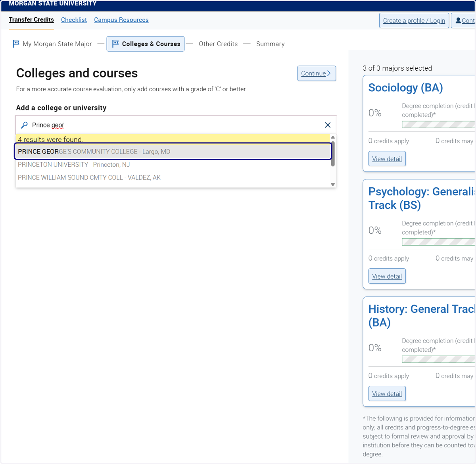
Task: View detail for History: General Track
Action: pos(387,394)
